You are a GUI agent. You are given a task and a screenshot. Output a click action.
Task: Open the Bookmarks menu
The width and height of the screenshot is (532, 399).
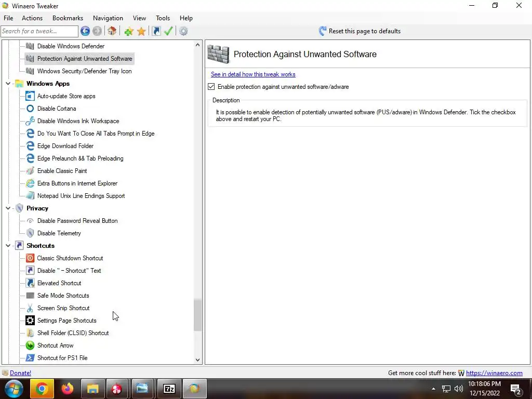click(x=68, y=18)
